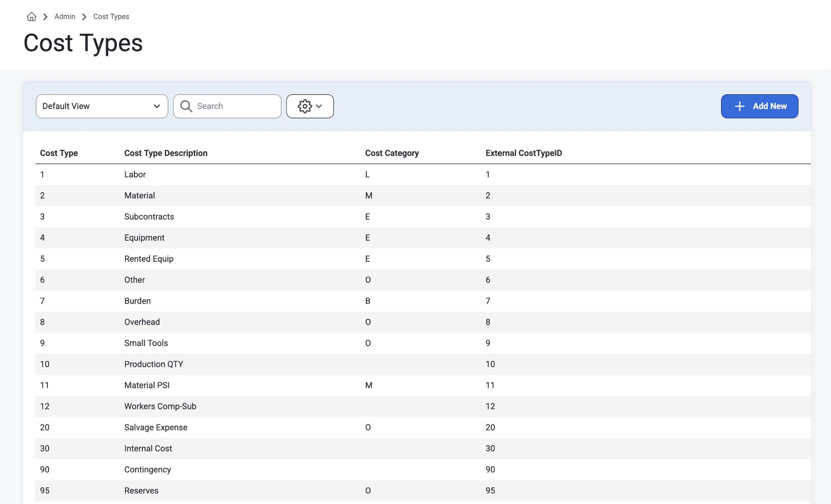Click the Cost Types breadcrumb
Screen dimensions: 831x504
coord(111,17)
